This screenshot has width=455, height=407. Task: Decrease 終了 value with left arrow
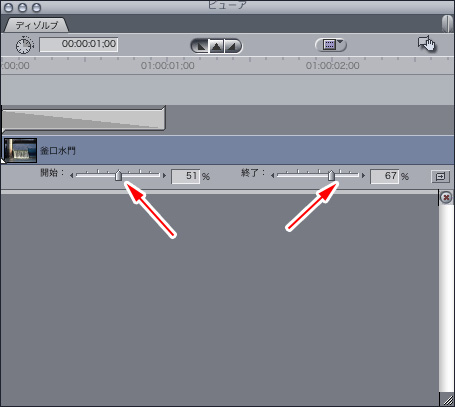pyautogui.click(x=272, y=175)
